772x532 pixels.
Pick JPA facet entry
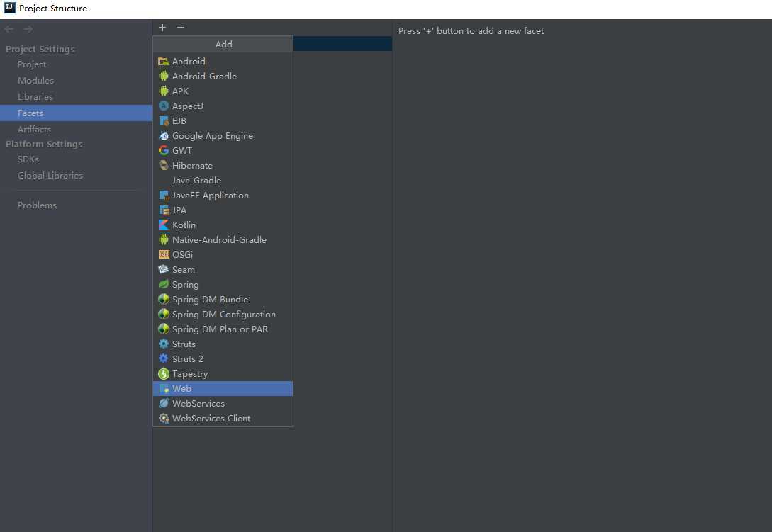click(223, 210)
